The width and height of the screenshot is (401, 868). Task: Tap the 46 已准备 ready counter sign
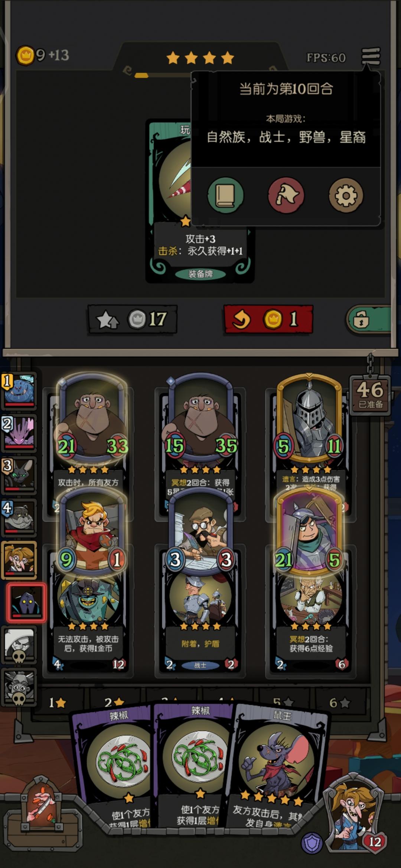pyautogui.click(x=370, y=395)
